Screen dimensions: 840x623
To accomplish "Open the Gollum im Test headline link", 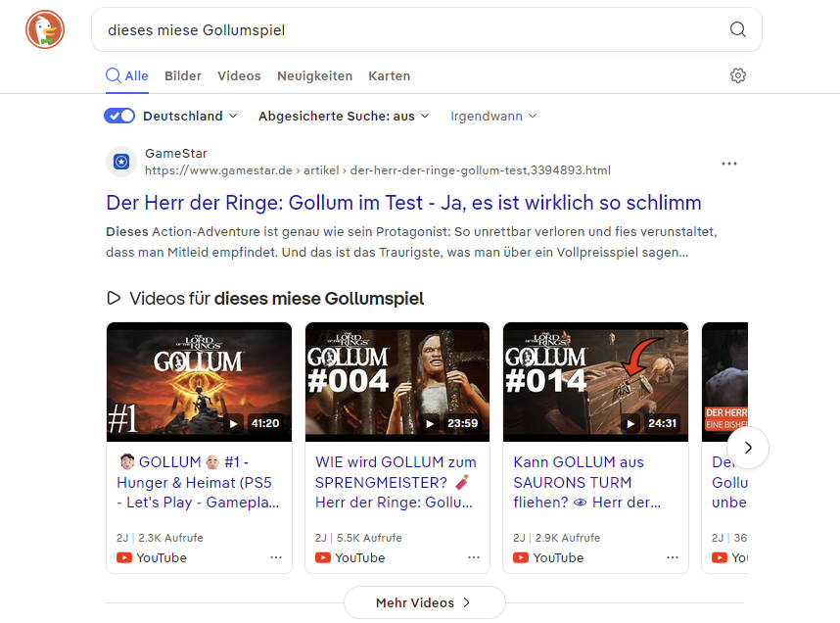I will point(403,203).
